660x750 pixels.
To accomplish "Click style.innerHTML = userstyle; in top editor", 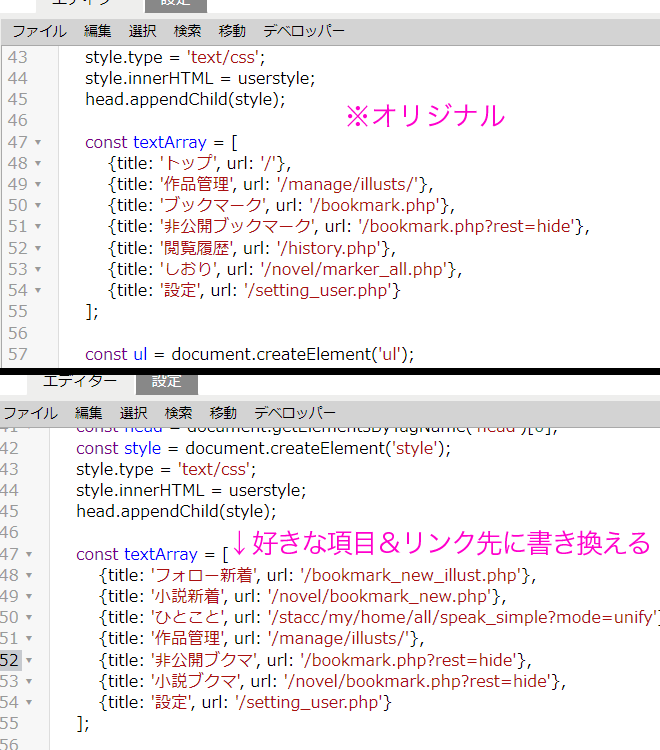I will coord(200,78).
